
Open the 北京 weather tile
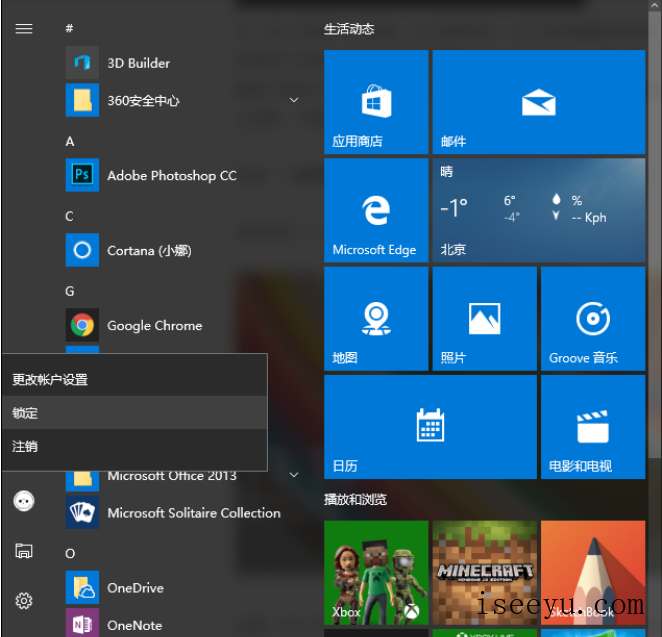[539, 210]
